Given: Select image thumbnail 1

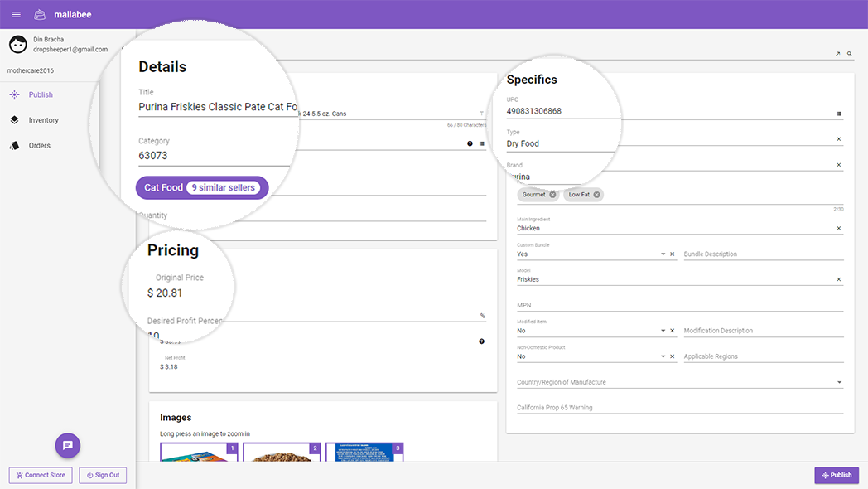Looking at the screenshot, I should tap(199, 452).
